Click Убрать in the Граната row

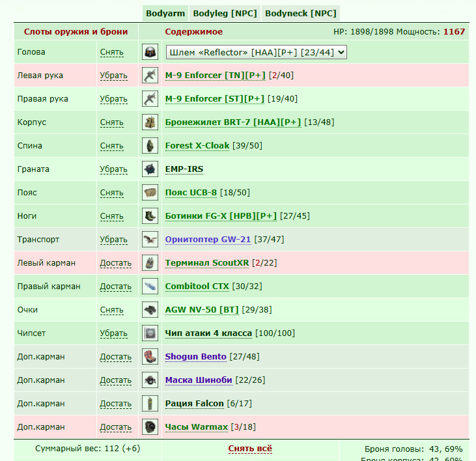[x=113, y=169]
